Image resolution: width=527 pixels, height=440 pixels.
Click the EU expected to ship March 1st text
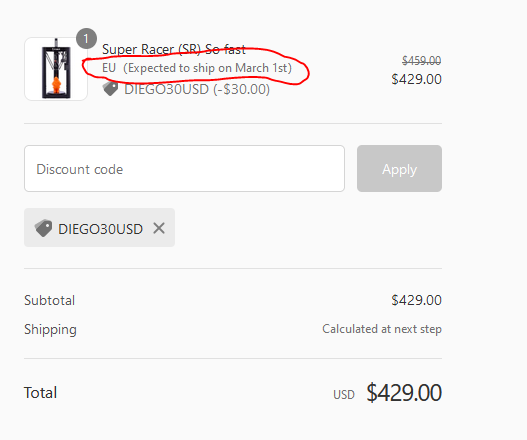[x=197, y=68]
